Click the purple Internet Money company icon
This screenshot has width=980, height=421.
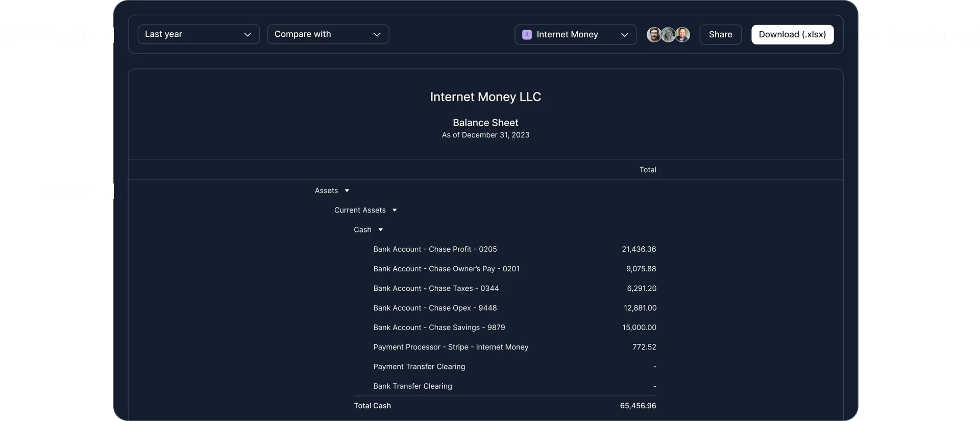pyautogui.click(x=527, y=35)
